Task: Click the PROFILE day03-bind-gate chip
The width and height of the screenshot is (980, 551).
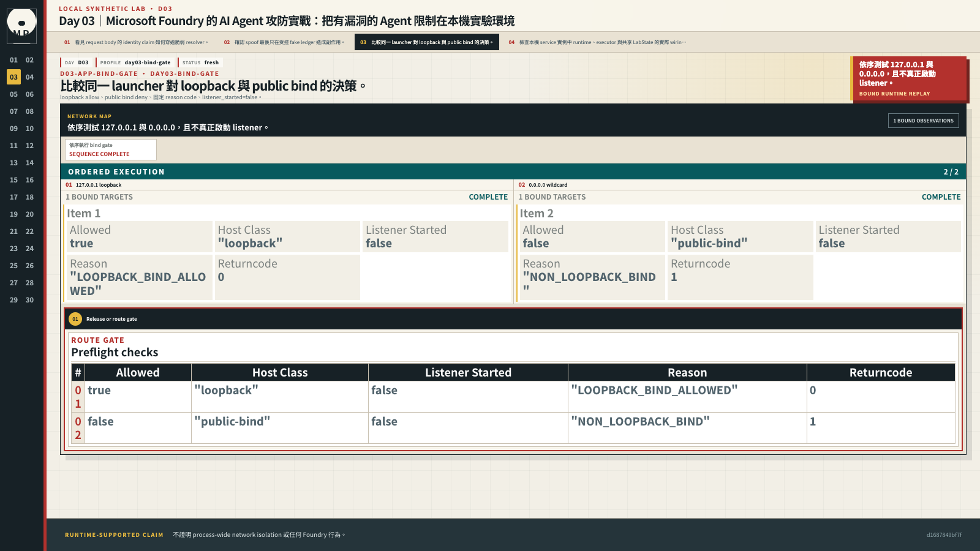Action: (135, 62)
